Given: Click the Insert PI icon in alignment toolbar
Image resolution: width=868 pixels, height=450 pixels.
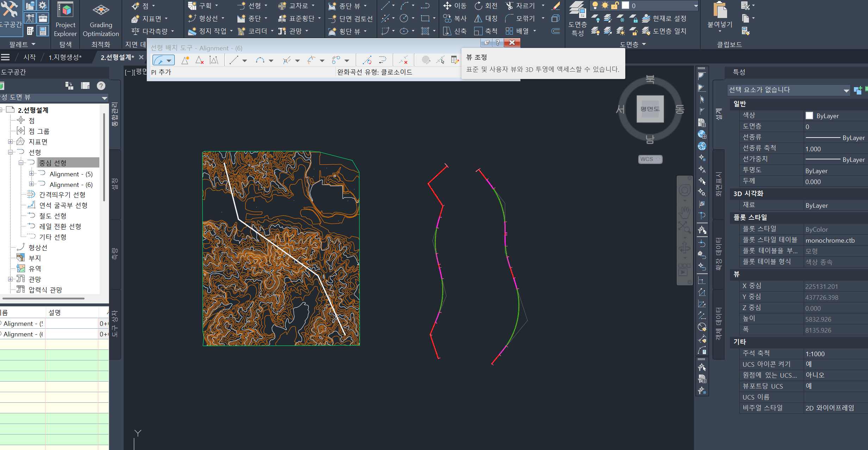Looking at the screenshot, I should [x=185, y=60].
